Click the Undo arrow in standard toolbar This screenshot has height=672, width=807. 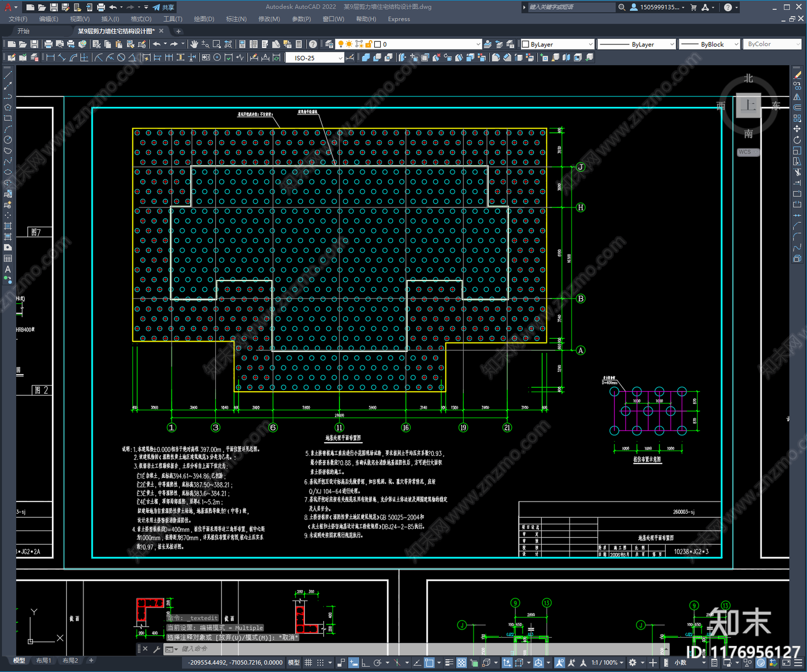(x=157, y=44)
